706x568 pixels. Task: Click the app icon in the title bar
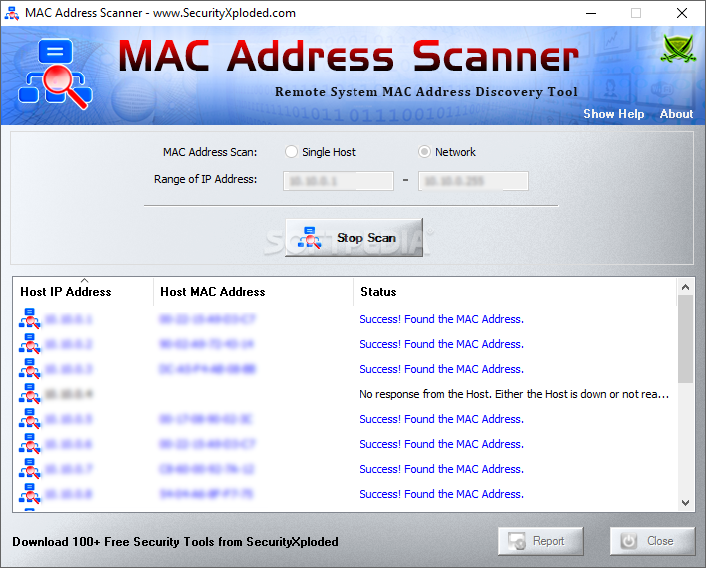point(12,14)
